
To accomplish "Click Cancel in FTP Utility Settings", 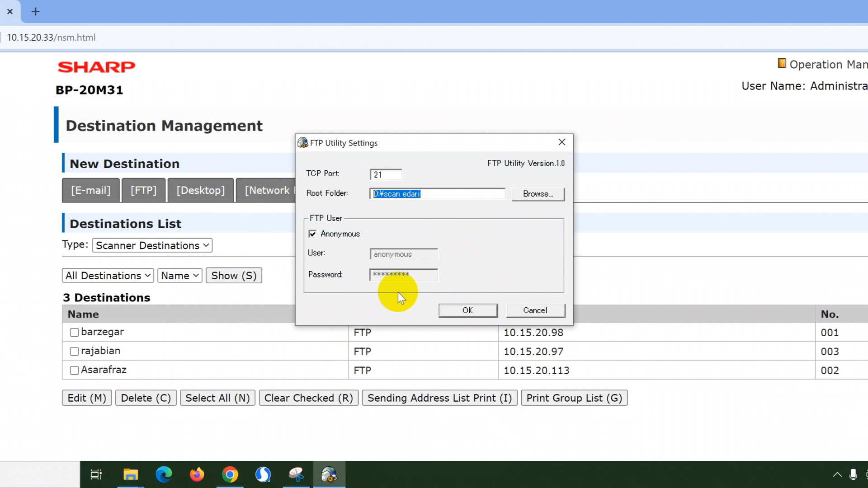I will 535,310.
